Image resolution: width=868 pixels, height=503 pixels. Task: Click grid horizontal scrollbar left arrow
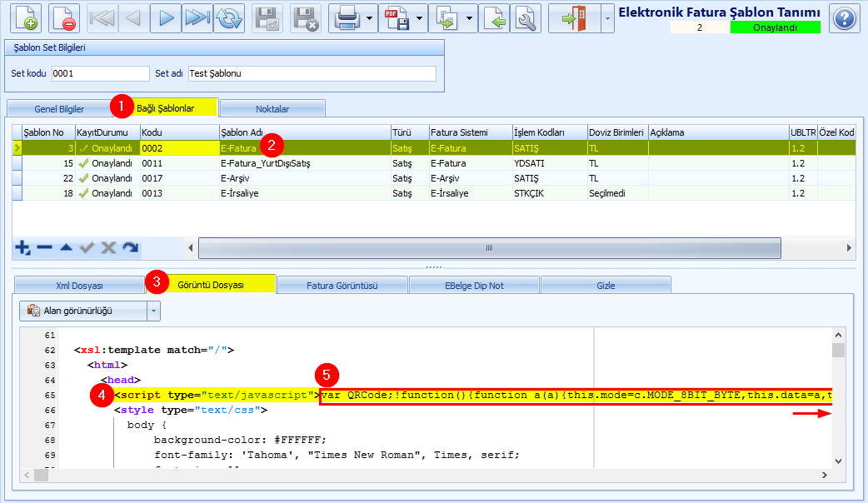pyautogui.click(x=191, y=248)
